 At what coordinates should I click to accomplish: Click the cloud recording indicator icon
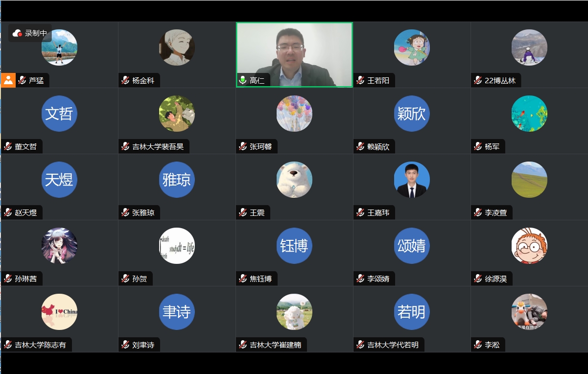click(17, 33)
